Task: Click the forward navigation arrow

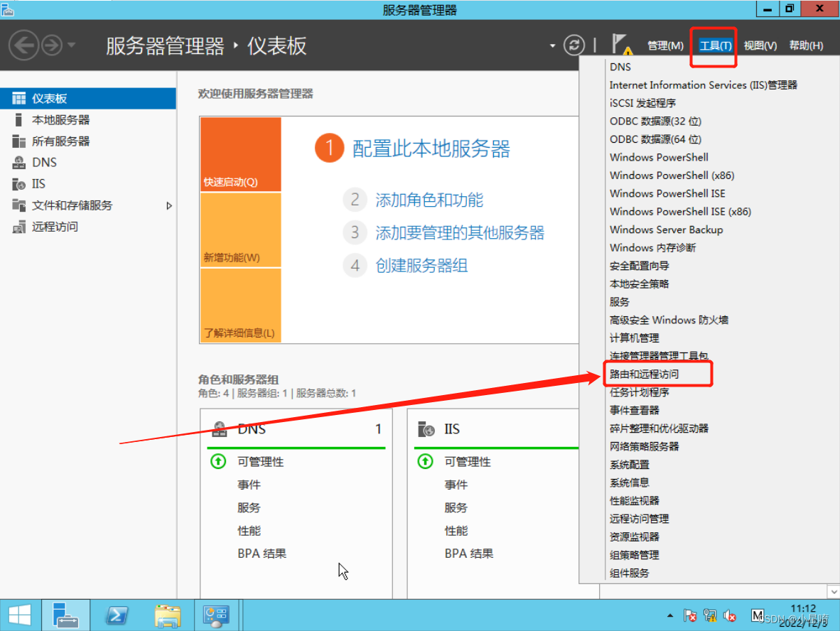Action: click(52, 45)
